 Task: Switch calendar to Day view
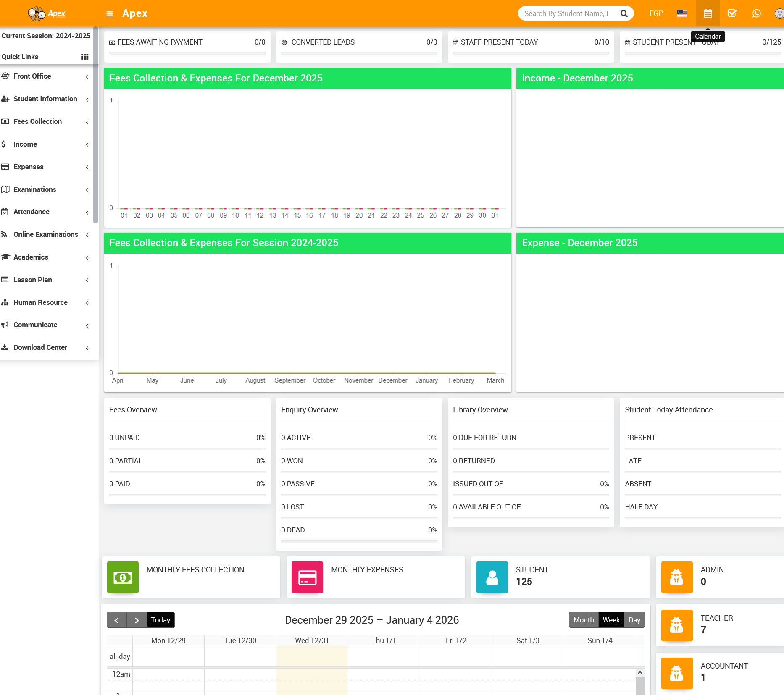[x=634, y=620]
